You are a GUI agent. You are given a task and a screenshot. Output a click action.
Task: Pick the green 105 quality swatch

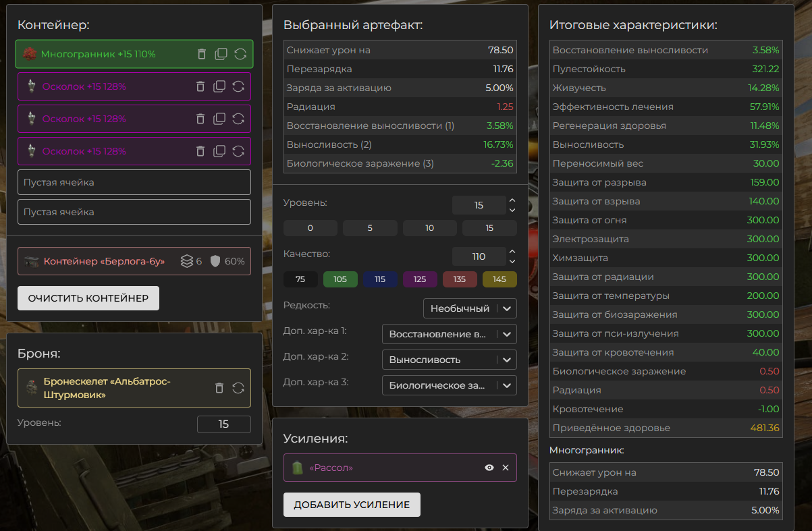pos(340,279)
